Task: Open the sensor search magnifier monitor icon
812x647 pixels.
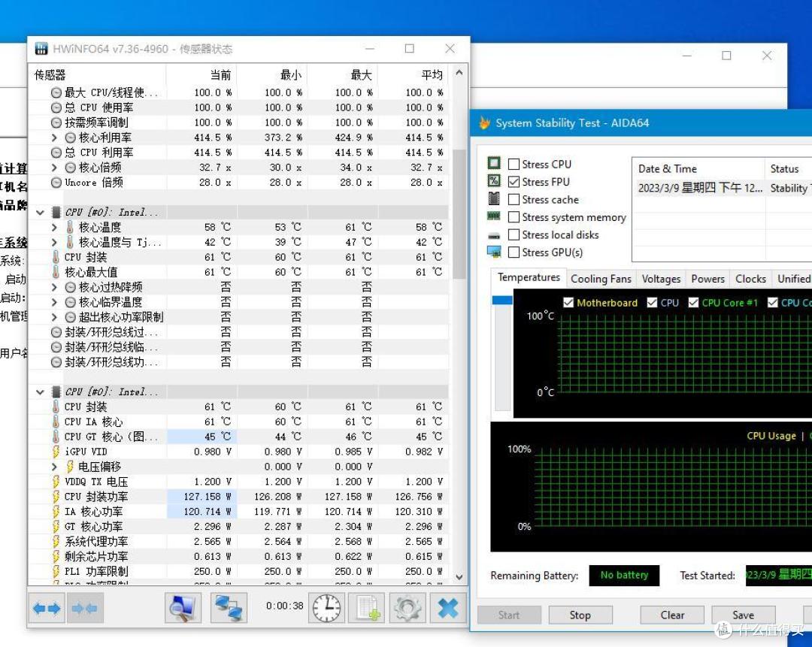Action: (x=183, y=608)
